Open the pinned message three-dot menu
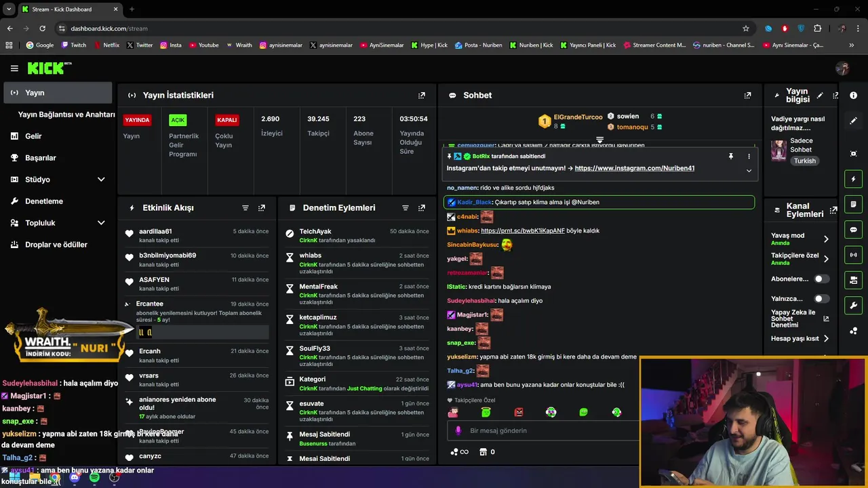 [x=749, y=157]
